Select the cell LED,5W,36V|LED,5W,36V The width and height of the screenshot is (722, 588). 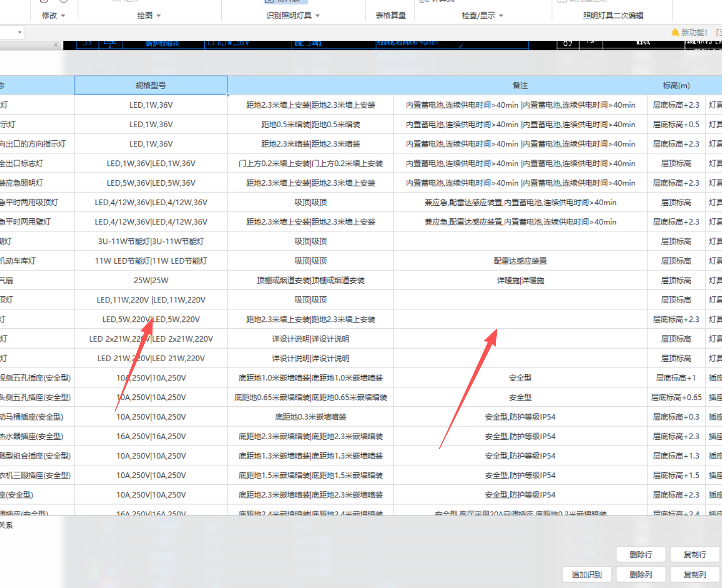click(x=151, y=183)
